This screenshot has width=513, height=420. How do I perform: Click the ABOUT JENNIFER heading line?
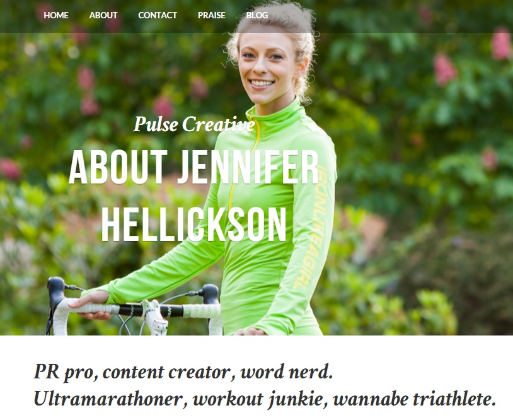click(x=193, y=167)
